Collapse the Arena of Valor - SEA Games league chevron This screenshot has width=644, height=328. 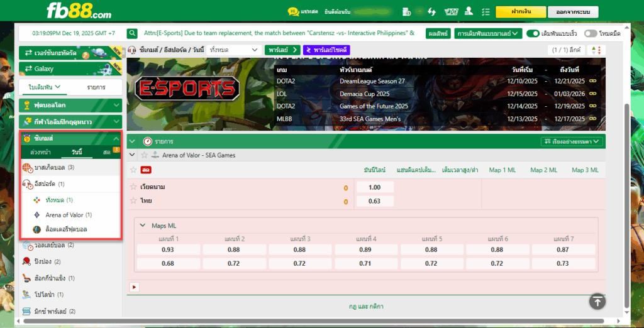pos(132,155)
